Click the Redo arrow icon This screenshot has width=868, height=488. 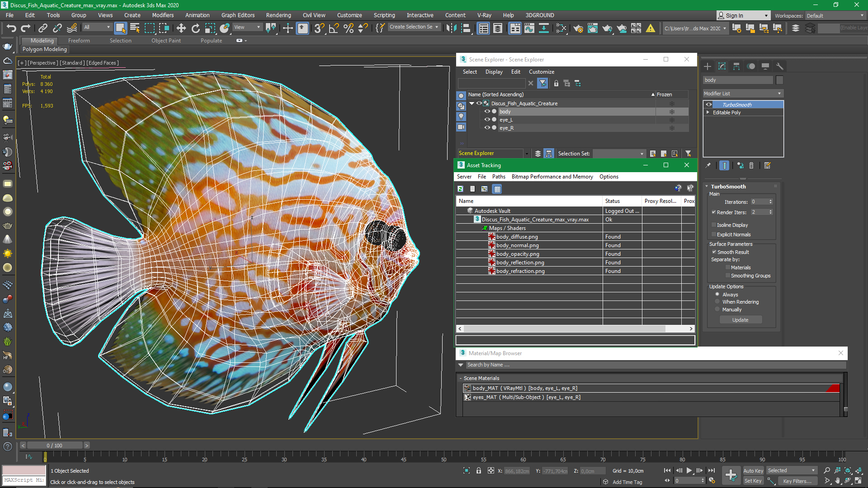[26, 28]
